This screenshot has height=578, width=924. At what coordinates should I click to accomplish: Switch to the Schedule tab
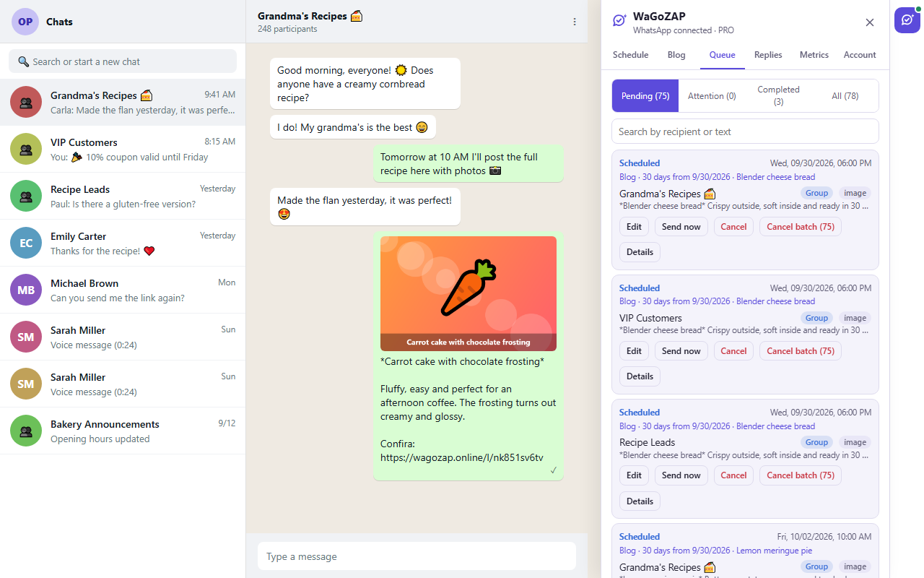tap(630, 55)
